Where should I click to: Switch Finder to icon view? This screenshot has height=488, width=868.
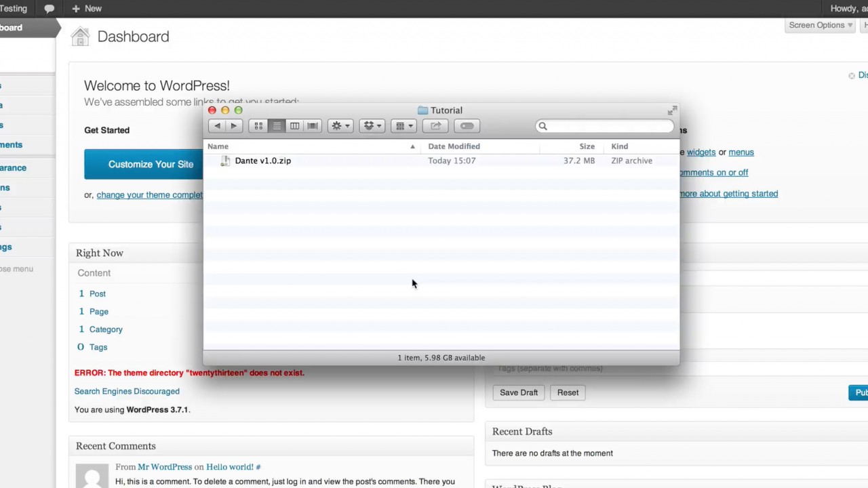click(x=258, y=126)
